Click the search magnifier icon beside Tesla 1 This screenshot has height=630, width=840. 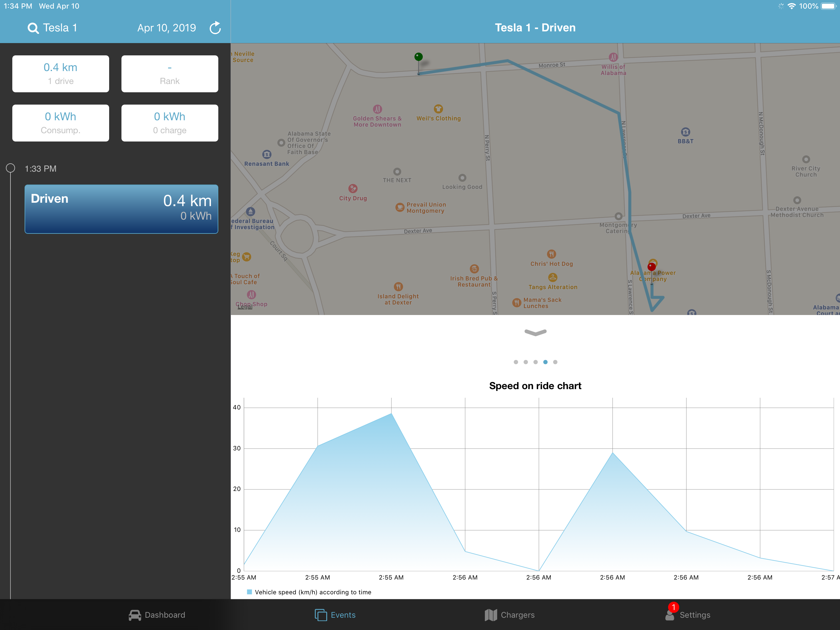pos(33,28)
